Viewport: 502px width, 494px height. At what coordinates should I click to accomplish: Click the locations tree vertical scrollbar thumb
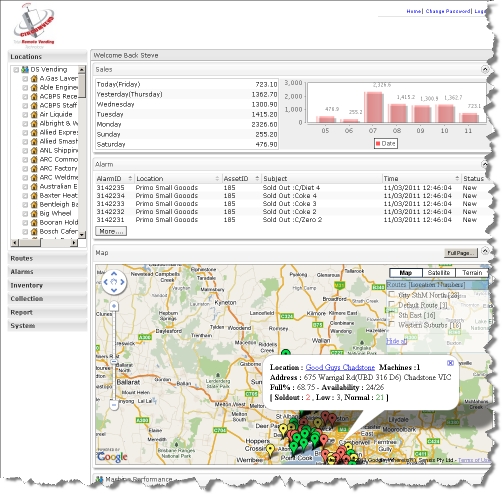(82, 86)
